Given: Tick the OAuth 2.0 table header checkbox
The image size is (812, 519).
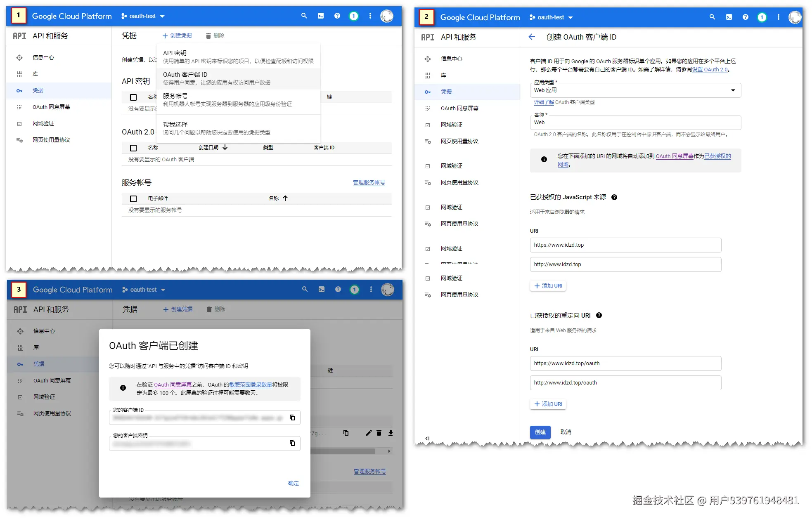Looking at the screenshot, I should click(133, 148).
